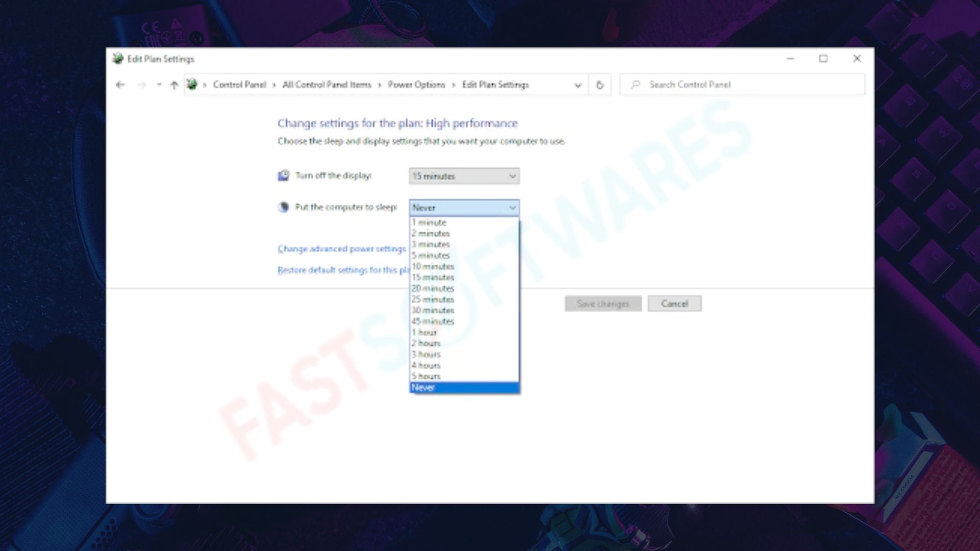
Task: Maximize the Edit Plan Settings window
Action: pos(823,59)
